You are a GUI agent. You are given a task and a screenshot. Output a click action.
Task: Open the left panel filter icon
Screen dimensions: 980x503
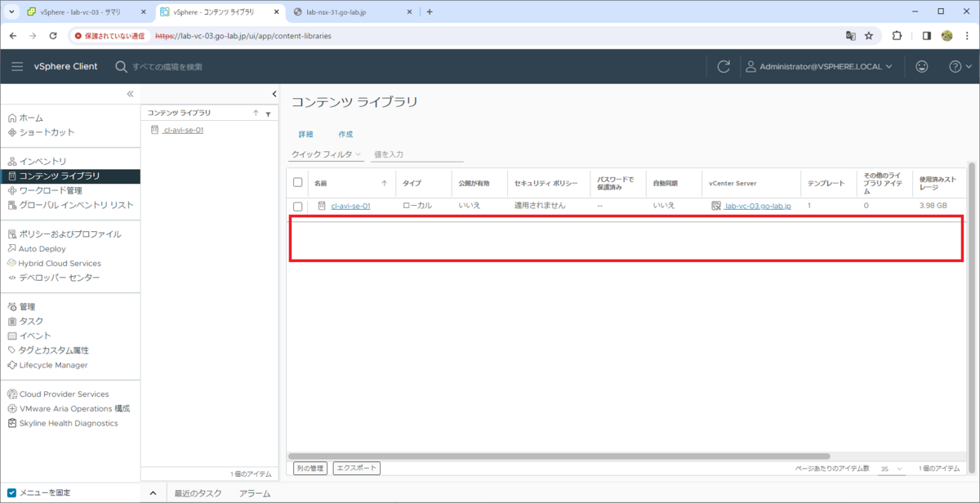pyautogui.click(x=268, y=114)
